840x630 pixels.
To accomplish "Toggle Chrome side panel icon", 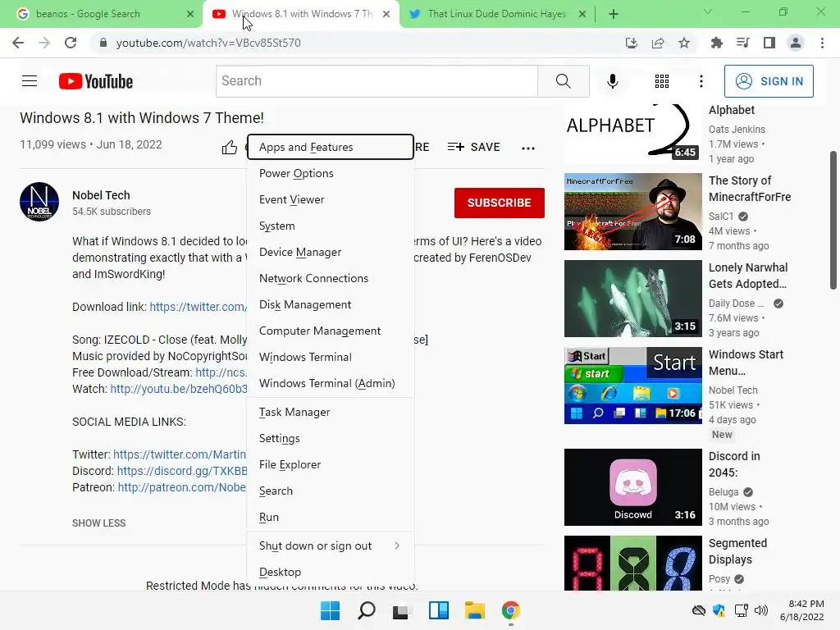I will [x=769, y=43].
